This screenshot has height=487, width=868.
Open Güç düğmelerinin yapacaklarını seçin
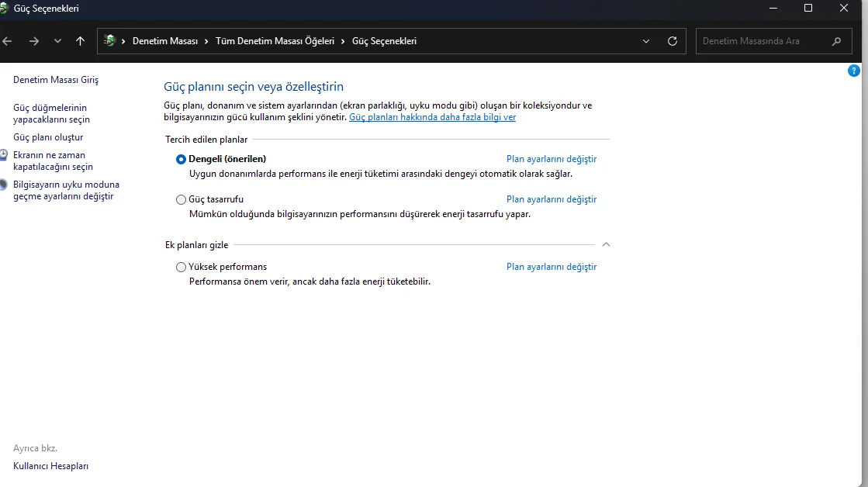(51, 113)
